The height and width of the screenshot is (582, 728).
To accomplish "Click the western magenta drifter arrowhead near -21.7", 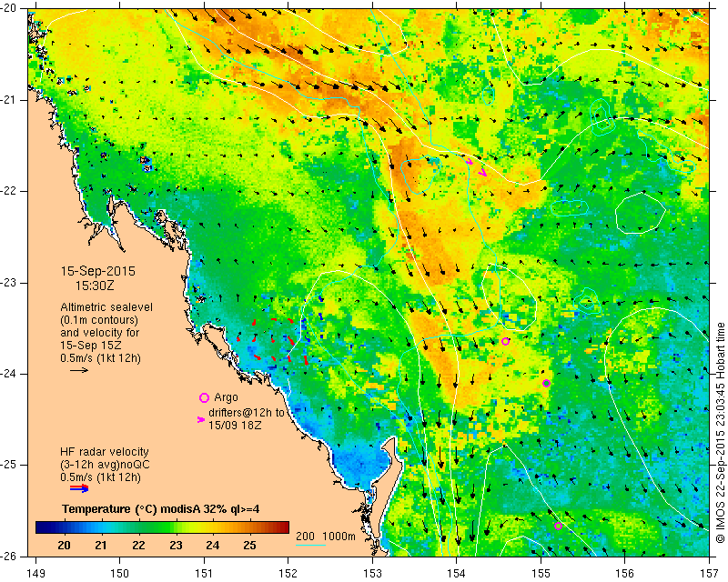I will tap(470, 162).
